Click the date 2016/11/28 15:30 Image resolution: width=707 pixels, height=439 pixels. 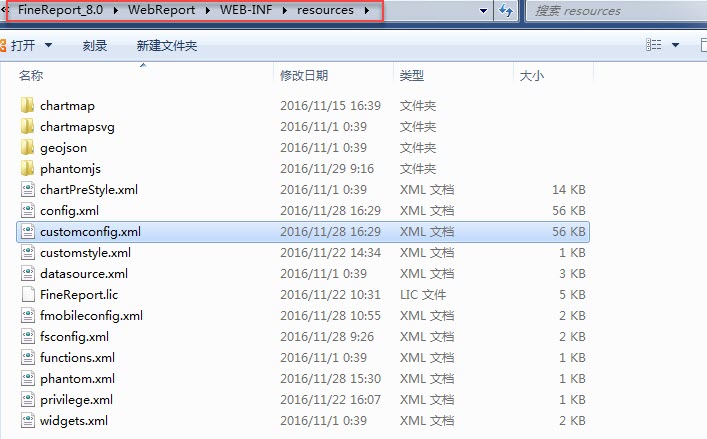(x=331, y=379)
